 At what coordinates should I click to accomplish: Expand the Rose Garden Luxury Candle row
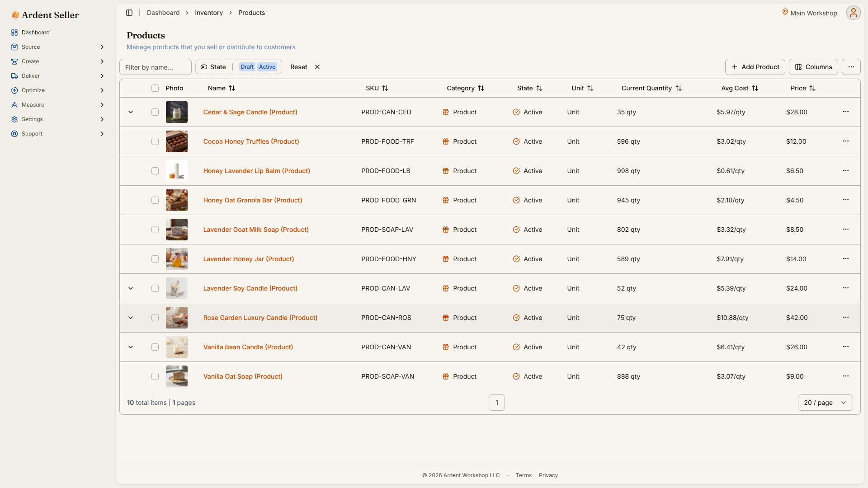pos(131,318)
